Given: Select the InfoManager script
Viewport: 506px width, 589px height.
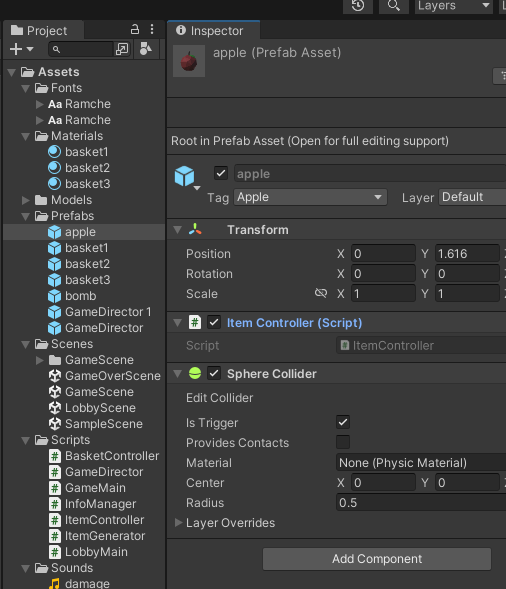Looking at the screenshot, I should click(x=92, y=504).
